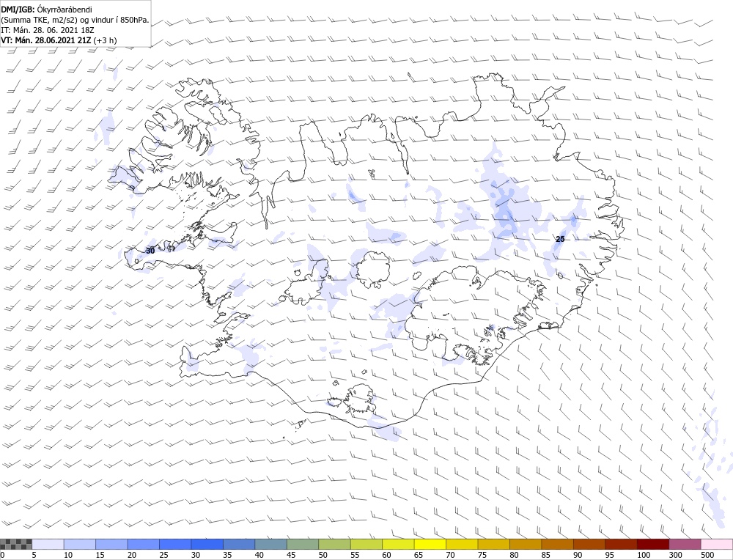Click the 15-20 blue legend swatch
This screenshot has height=560, width=733.
click(x=111, y=544)
